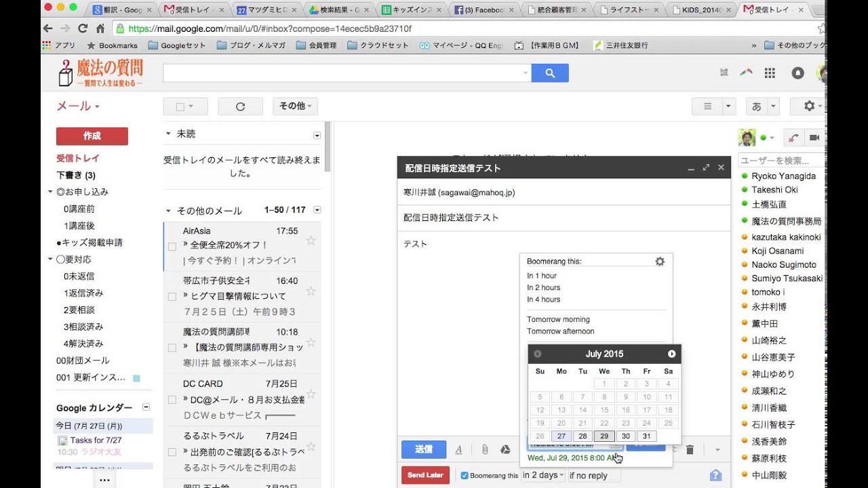Click the Gmail search input field
This screenshot has width=868, height=488.
click(347, 73)
